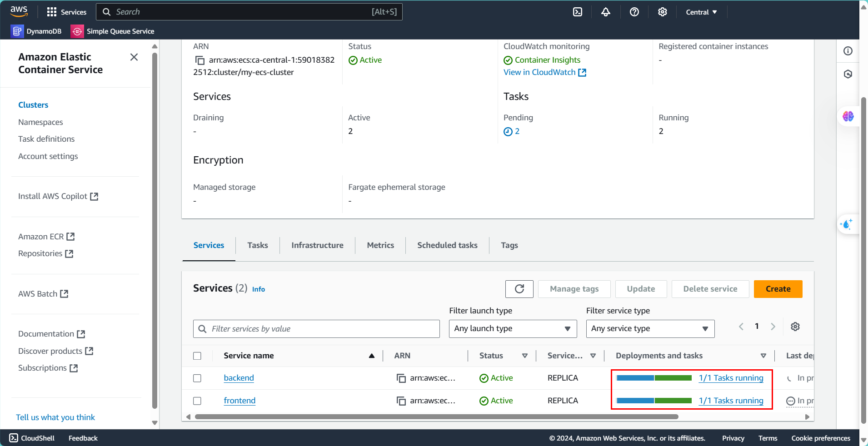Sort by Service name ascending arrow

pos(372,356)
